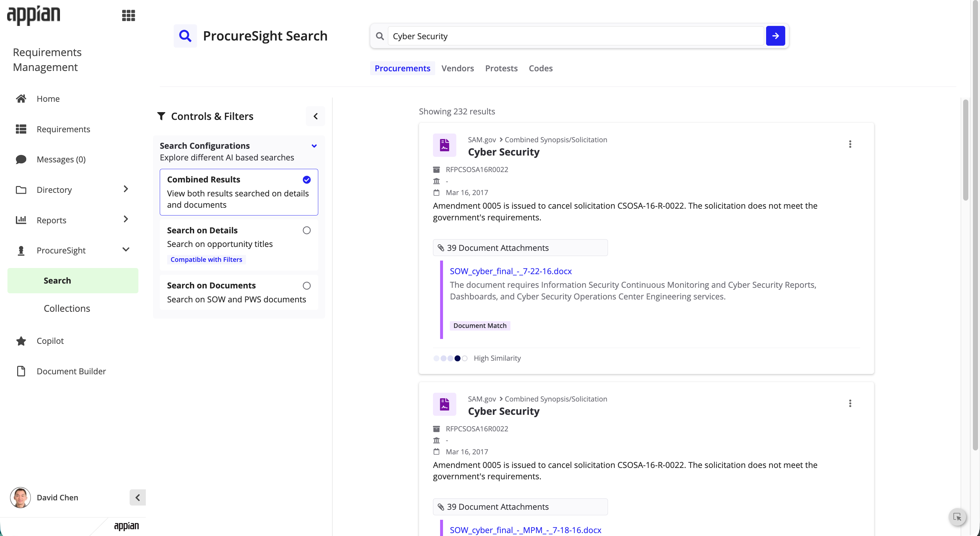Open three-dot menu on first Cyber Security card
Screen dimensions: 980x536
(x=850, y=144)
